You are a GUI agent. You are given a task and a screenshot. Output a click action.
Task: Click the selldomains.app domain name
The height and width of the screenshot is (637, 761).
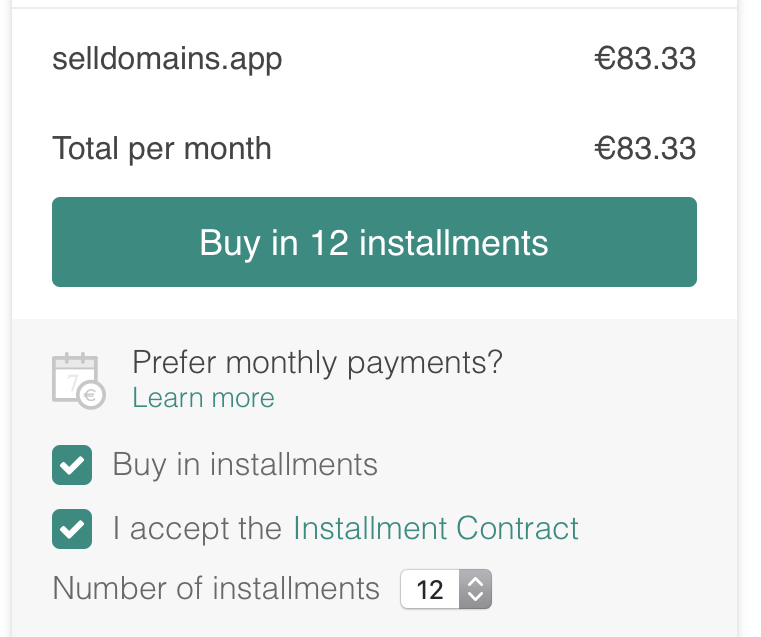[x=167, y=60]
